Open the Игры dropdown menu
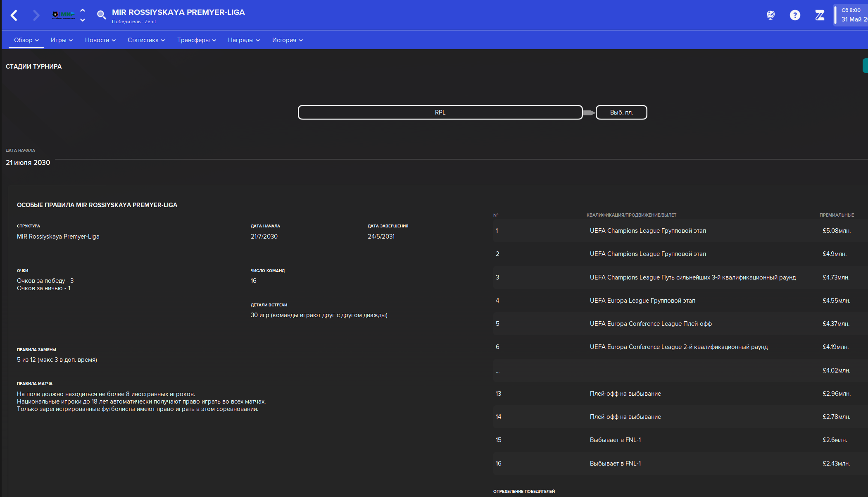The height and width of the screenshot is (497, 868). point(62,40)
